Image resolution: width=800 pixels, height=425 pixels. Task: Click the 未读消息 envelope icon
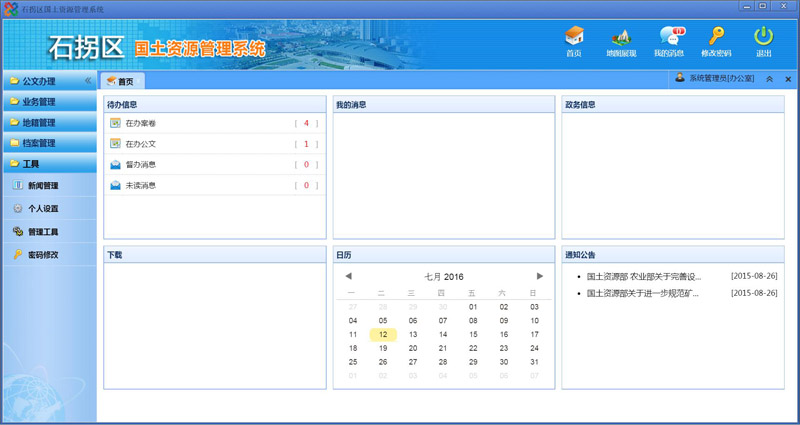pyautogui.click(x=115, y=185)
